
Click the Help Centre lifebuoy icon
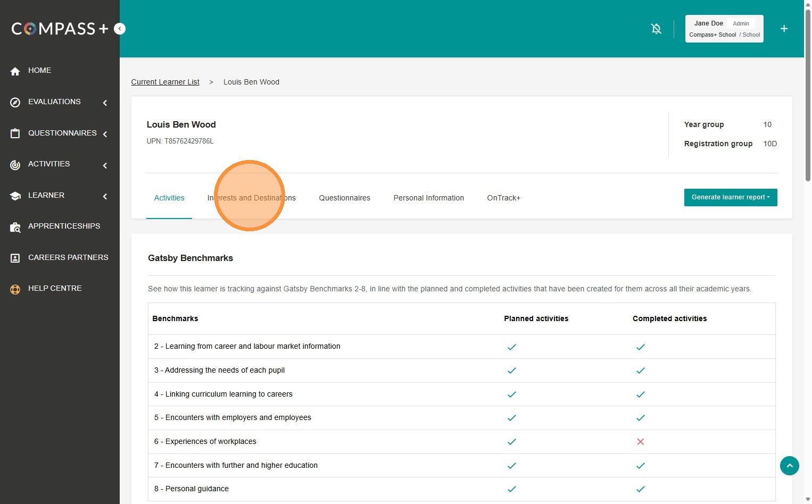pos(15,290)
